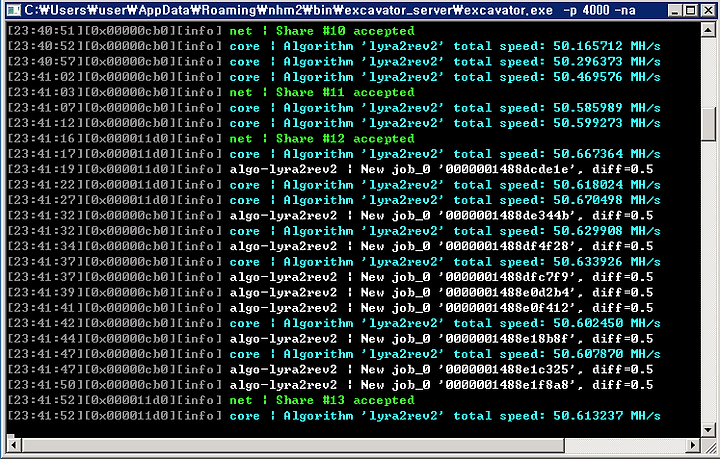Click speed value 50.469576 MH/s

[607, 77]
